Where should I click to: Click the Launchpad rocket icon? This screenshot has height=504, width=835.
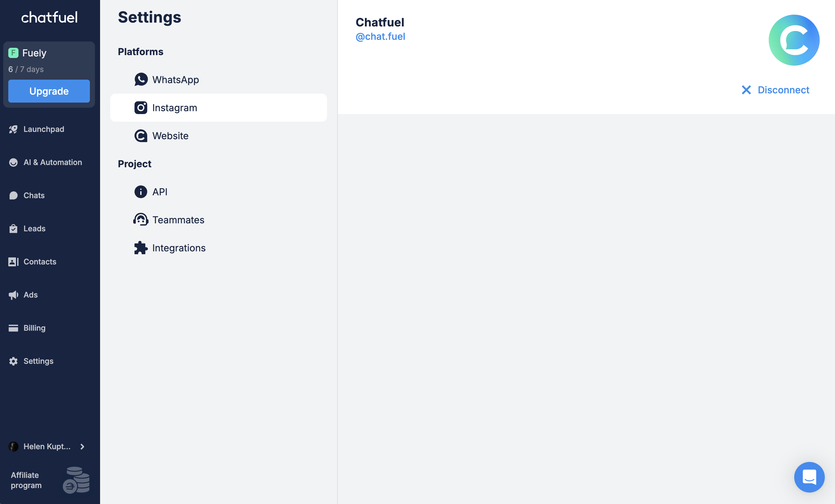click(13, 129)
